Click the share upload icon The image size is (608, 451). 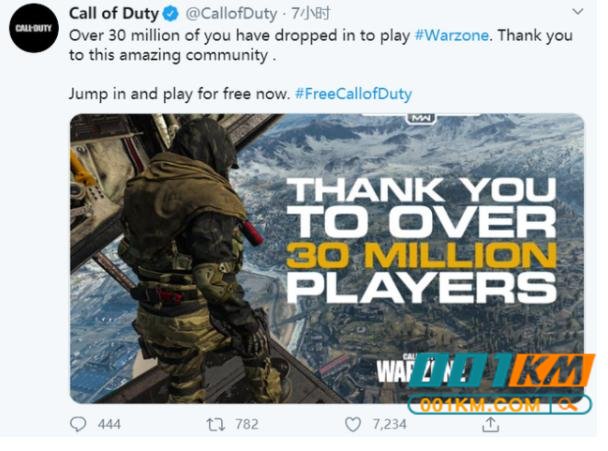pyautogui.click(x=491, y=425)
